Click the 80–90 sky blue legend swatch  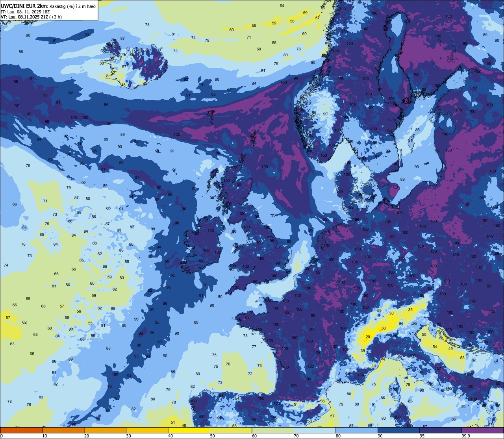357,430
